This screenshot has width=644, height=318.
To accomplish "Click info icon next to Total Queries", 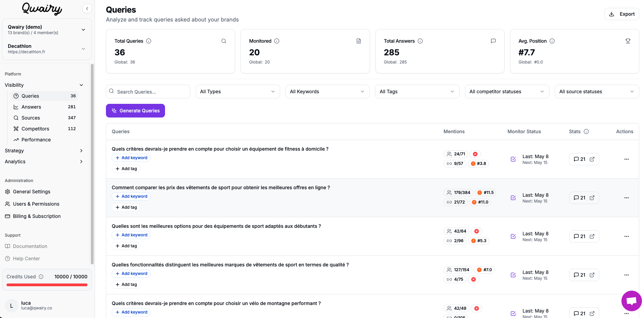I will point(149,41).
